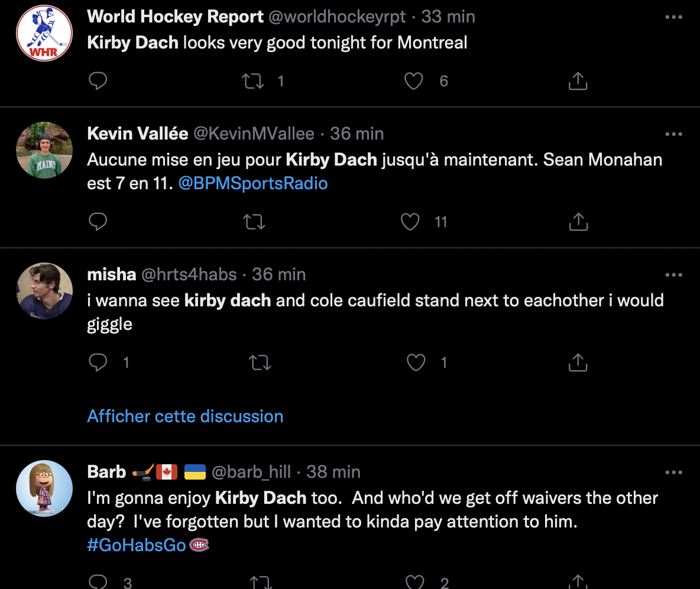Retweet misha's tweet

tap(260, 362)
